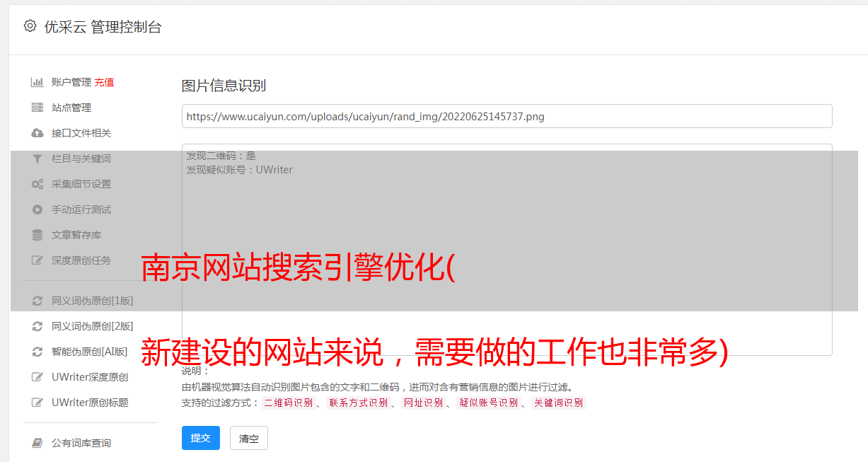Viewport: 868px width, 462px height.
Task: Click the recognition result text area
Action: point(507,250)
